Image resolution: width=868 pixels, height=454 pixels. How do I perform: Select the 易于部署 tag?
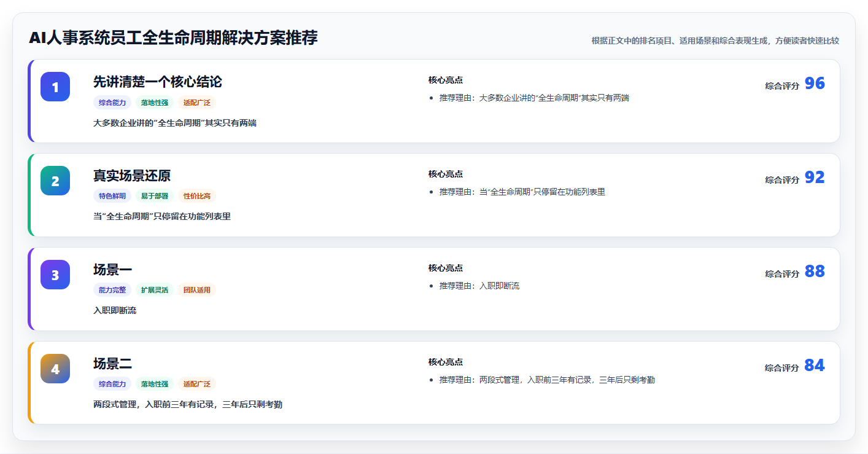pyautogui.click(x=155, y=197)
